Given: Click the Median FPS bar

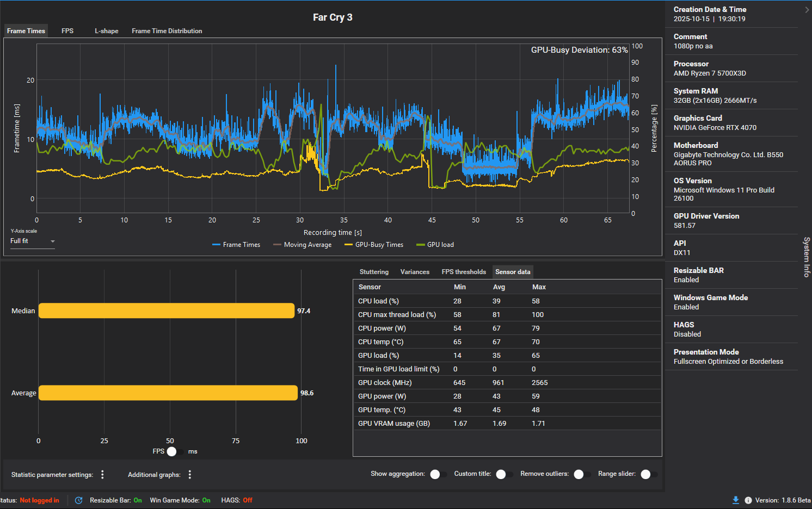Looking at the screenshot, I should pos(167,311).
